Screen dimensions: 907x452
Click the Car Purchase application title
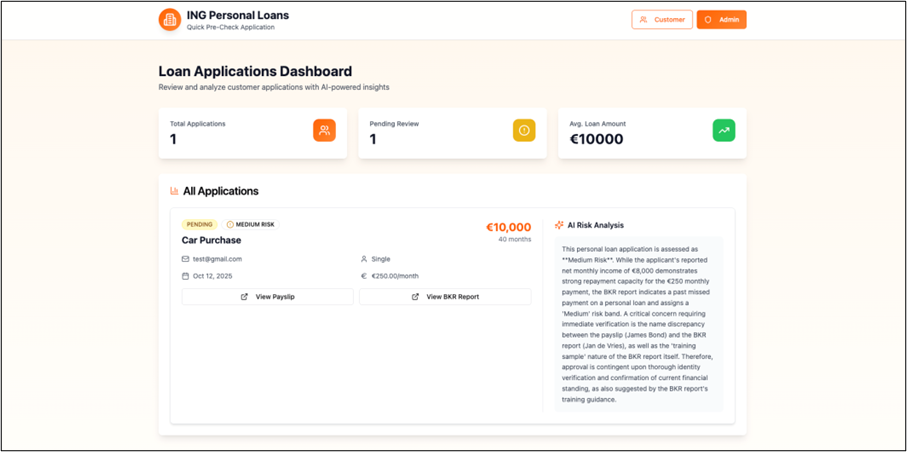[211, 240]
